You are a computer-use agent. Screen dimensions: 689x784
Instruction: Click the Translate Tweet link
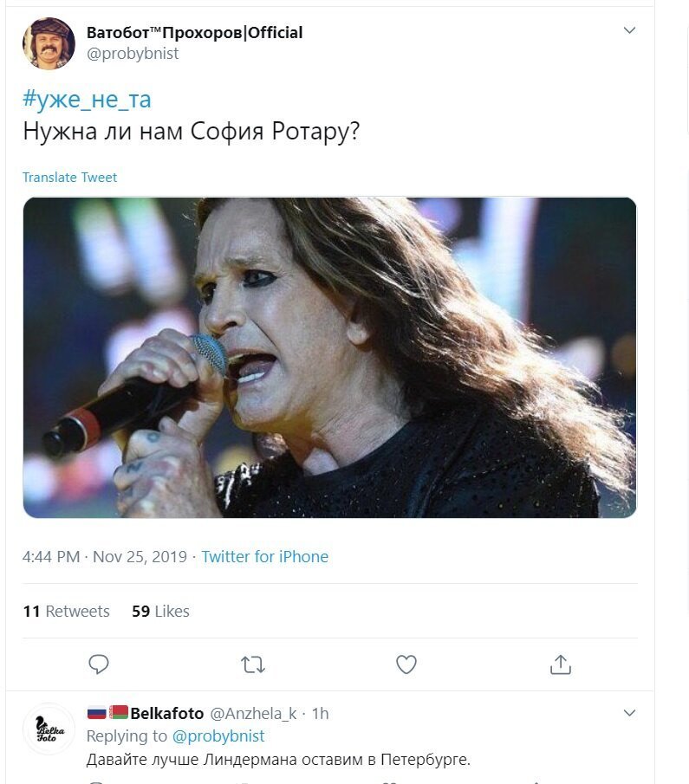point(69,178)
